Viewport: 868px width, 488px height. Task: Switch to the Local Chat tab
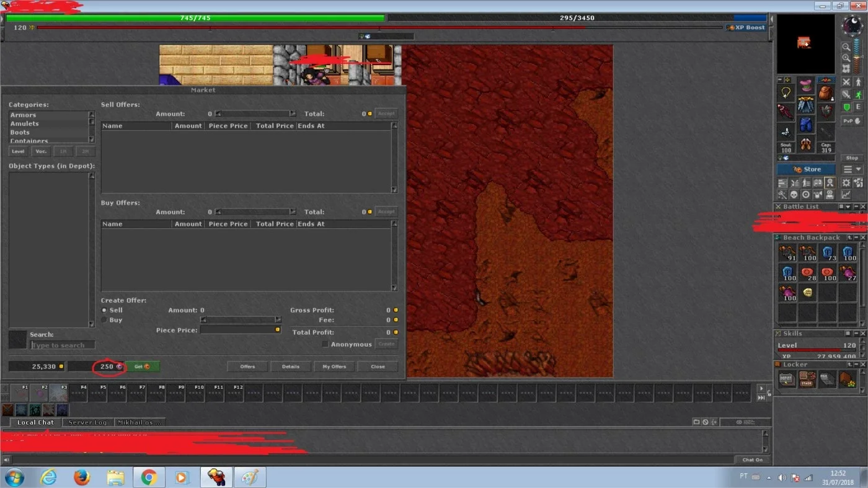tap(35, 422)
